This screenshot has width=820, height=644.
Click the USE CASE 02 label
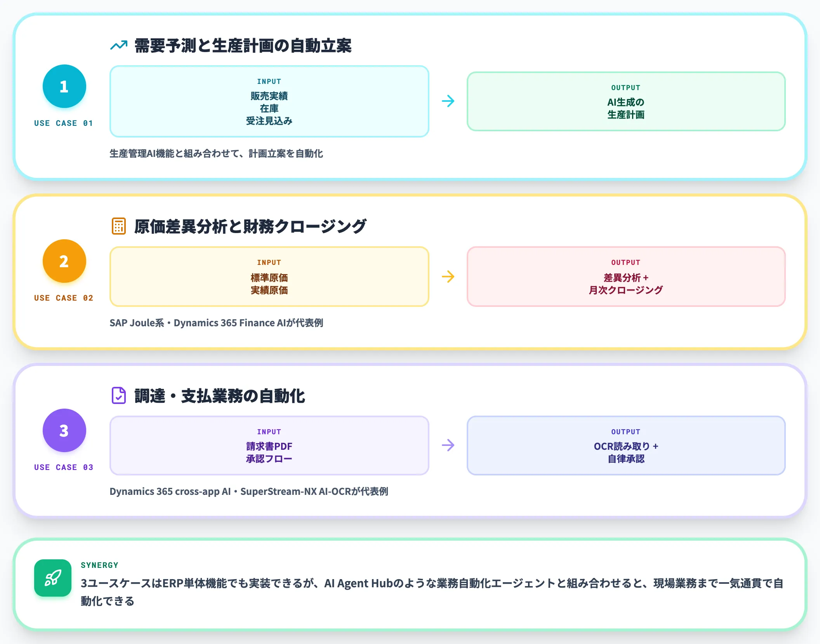point(64,298)
